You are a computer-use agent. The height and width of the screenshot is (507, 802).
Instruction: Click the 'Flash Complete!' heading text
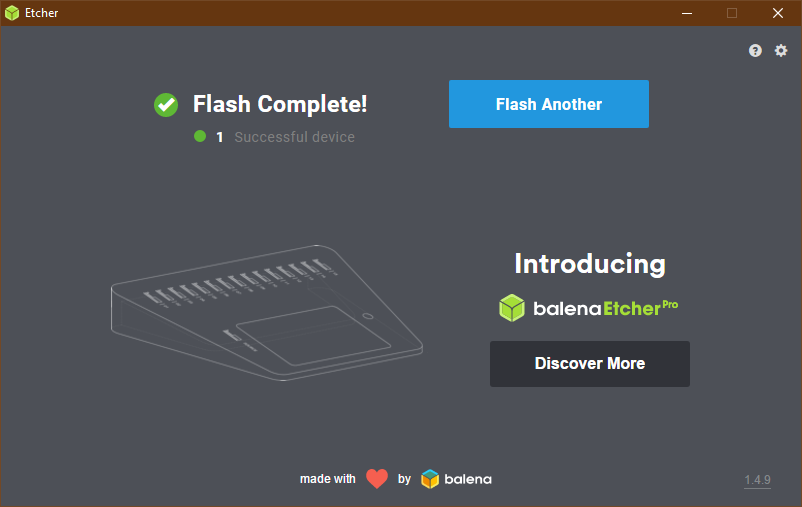(280, 104)
